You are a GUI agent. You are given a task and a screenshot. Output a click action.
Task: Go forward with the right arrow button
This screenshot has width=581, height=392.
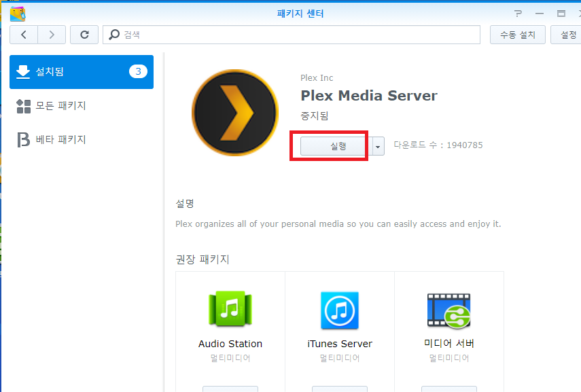coord(52,35)
